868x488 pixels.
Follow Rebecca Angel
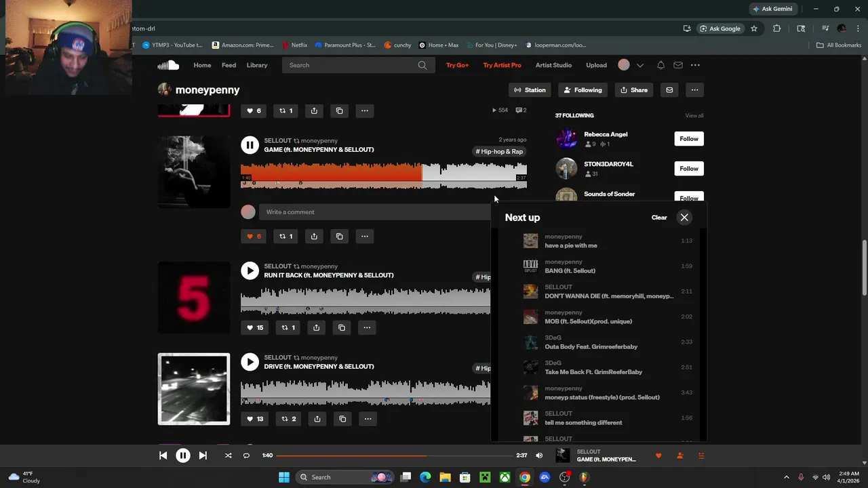689,139
